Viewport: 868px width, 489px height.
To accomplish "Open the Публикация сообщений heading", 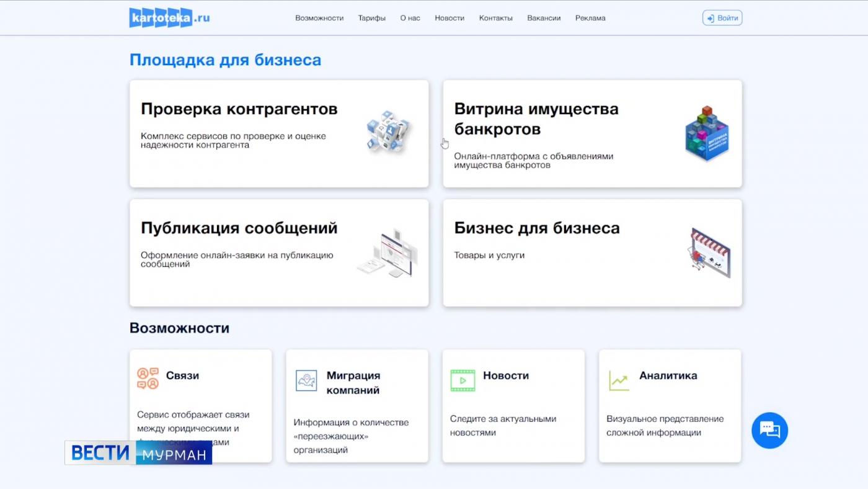I will tap(239, 228).
